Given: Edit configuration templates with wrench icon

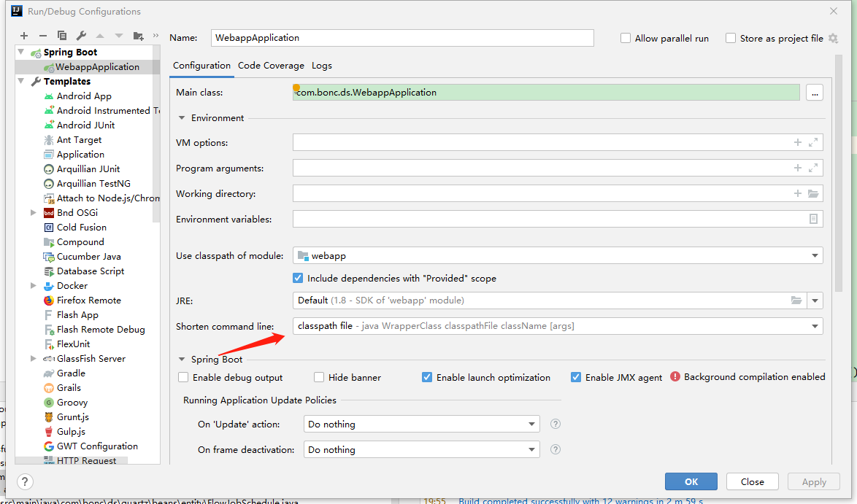Looking at the screenshot, I should 82,35.
